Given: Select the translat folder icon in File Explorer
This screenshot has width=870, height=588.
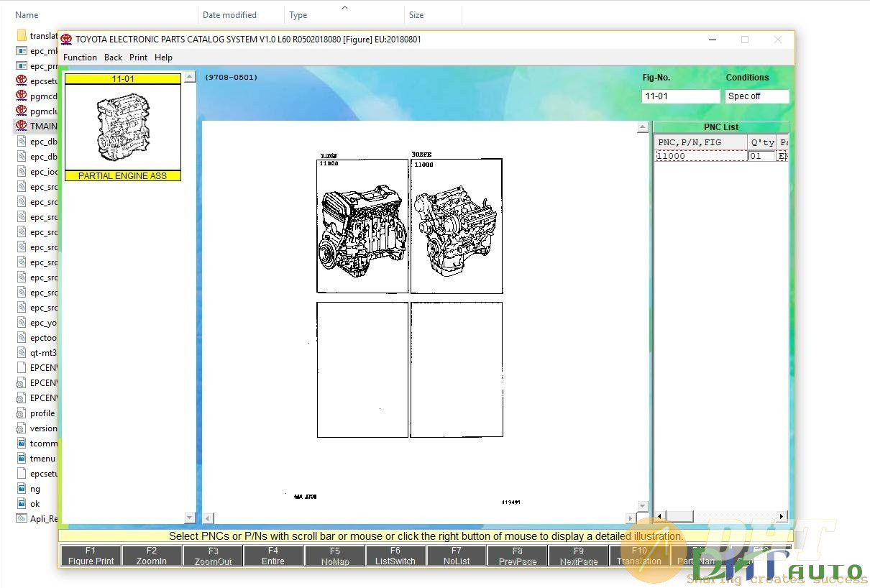Looking at the screenshot, I should point(21,35).
